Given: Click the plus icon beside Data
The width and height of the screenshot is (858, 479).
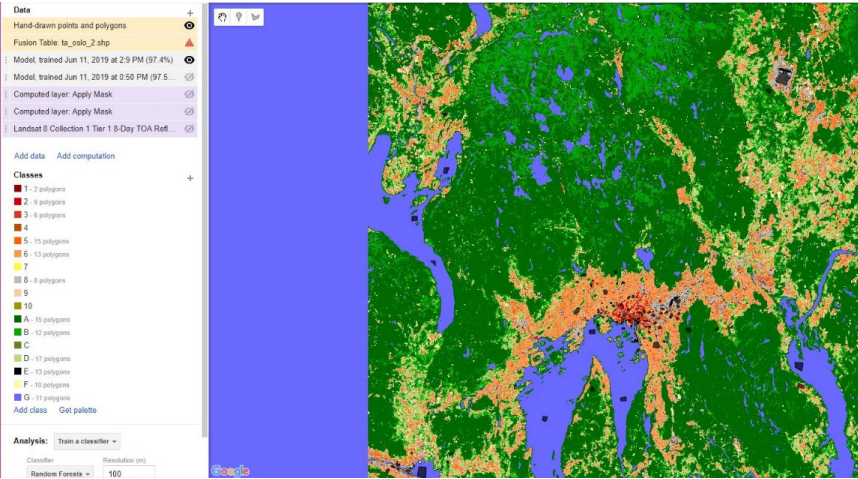Looking at the screenshot, I should (x=190, y=12).
